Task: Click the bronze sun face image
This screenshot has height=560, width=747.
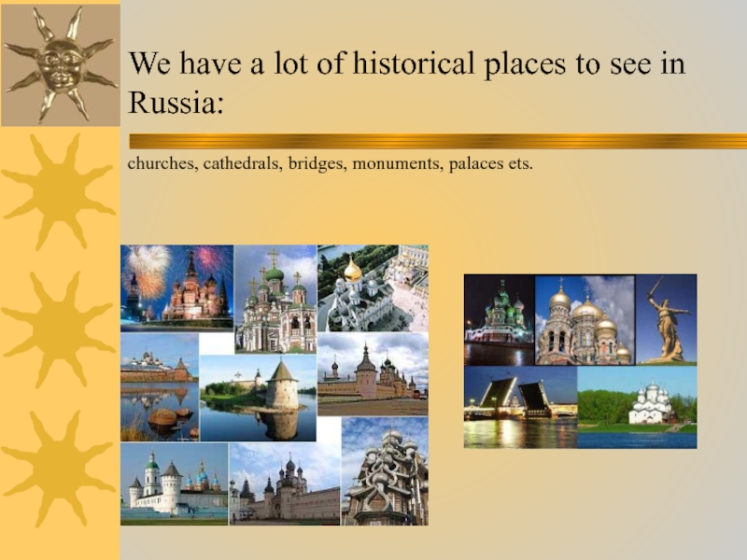Action: 61,65
